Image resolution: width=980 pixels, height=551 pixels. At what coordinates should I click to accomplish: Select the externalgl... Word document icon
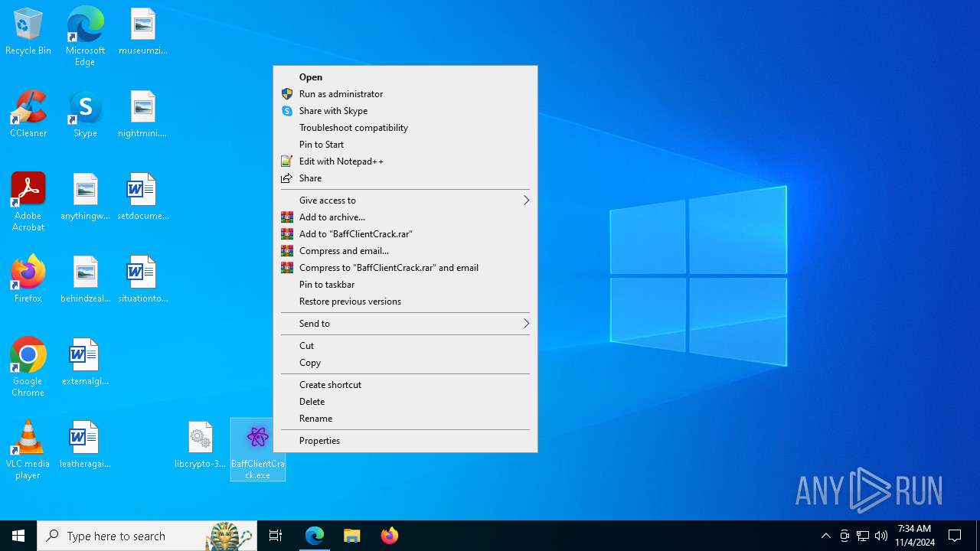(85, 363)
